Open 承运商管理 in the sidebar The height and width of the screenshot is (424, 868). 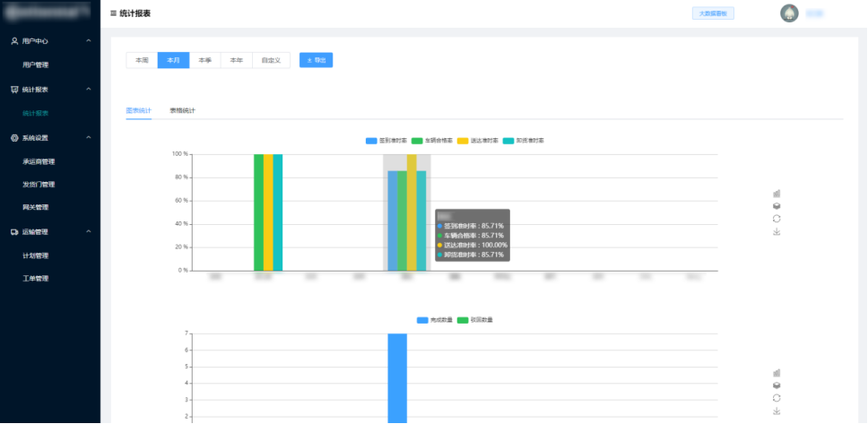(x=39, y=161)
